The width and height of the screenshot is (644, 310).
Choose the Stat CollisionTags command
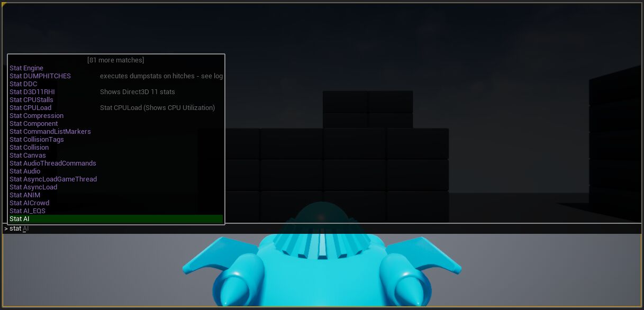click(37, 139)
